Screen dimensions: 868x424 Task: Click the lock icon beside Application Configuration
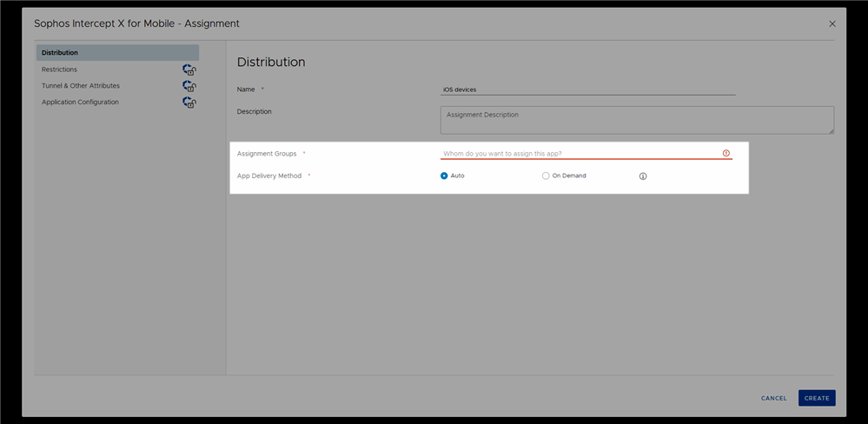pos(189,103)
